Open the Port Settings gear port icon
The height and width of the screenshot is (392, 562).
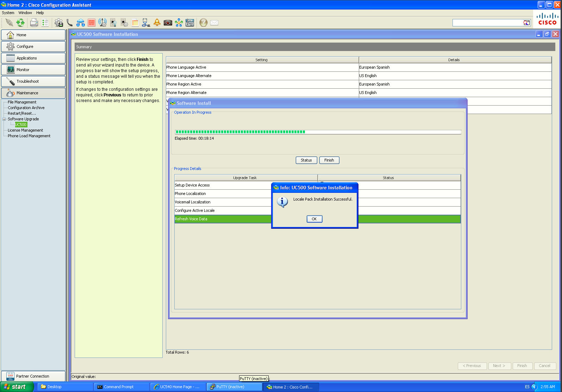coord(124,23)
